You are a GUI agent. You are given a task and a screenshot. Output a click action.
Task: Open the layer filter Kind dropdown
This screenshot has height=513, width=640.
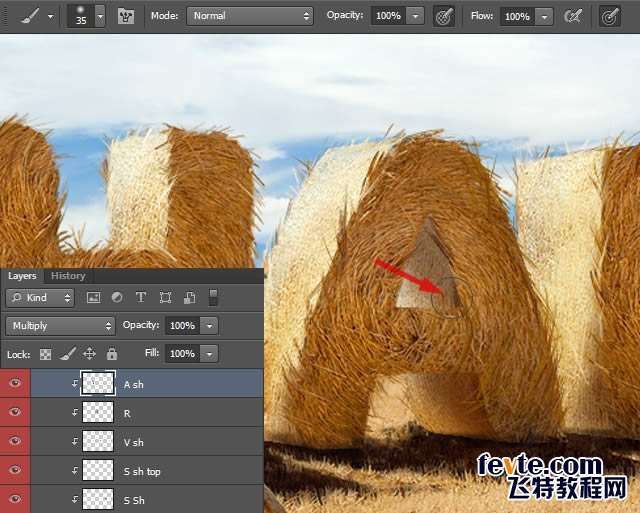40,298
